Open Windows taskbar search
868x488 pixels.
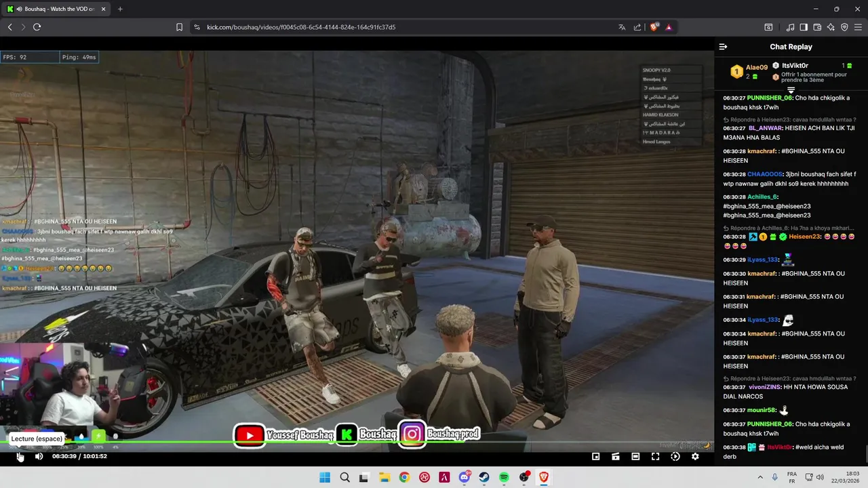pos(344,478)
